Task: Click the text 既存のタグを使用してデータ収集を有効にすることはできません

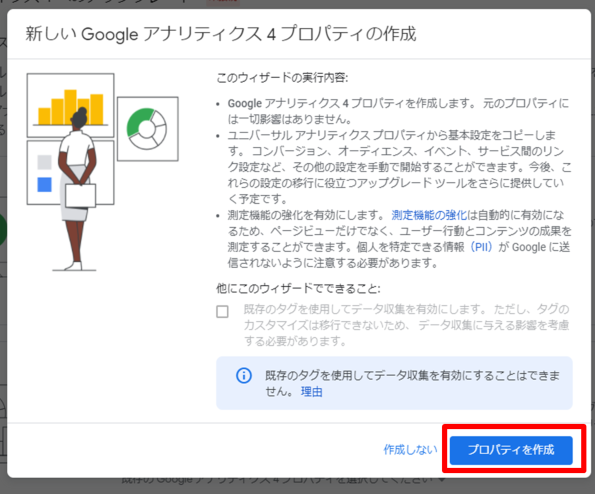Action: [412, 383]
